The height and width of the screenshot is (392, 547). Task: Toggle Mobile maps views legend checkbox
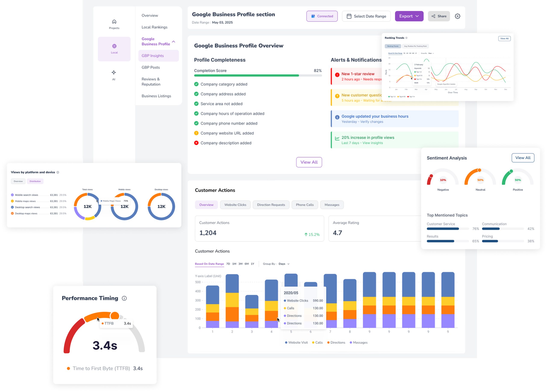pyautogui.click(x=12, y=201)
